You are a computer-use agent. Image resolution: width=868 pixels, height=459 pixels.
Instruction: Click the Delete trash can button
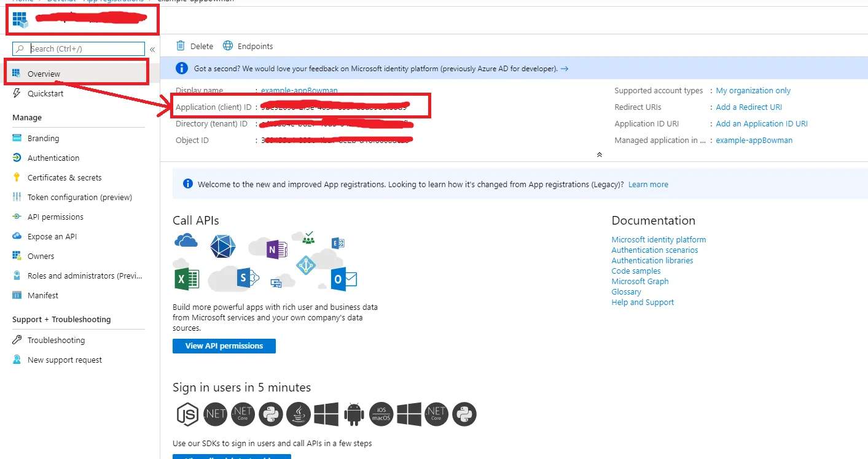195,46
